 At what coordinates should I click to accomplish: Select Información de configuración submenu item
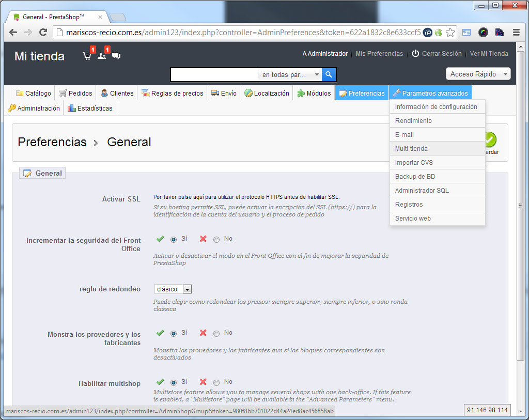438,106
